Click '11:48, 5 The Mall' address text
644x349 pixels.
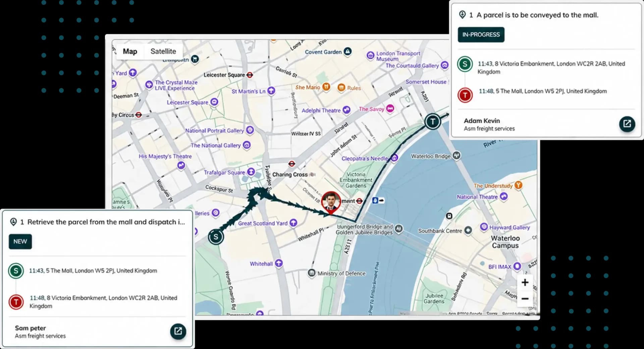click(x=543, y=91)
